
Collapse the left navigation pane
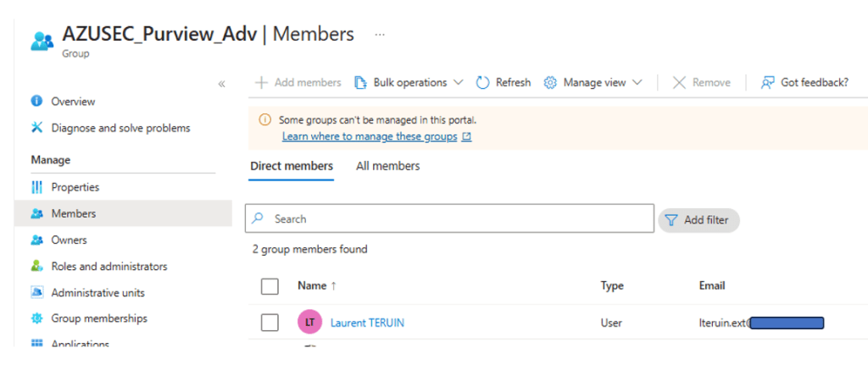coord(221,83)
